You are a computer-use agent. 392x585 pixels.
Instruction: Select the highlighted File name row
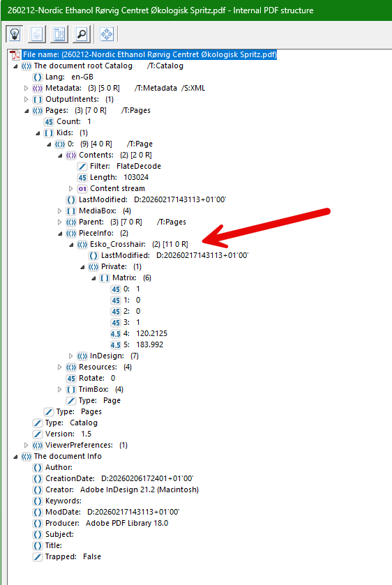150,54
